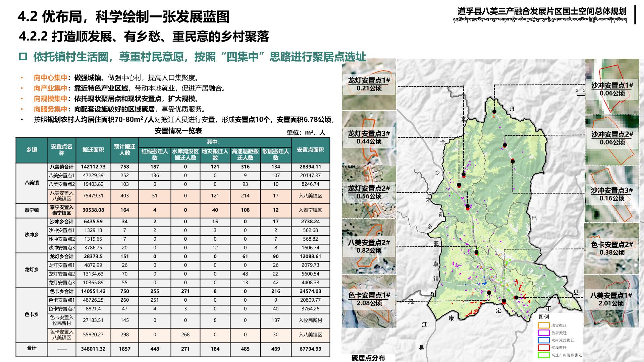Screen dimensions: 644x362
Task: Click the 安置点面积 column header
Action: pos(310,150)
